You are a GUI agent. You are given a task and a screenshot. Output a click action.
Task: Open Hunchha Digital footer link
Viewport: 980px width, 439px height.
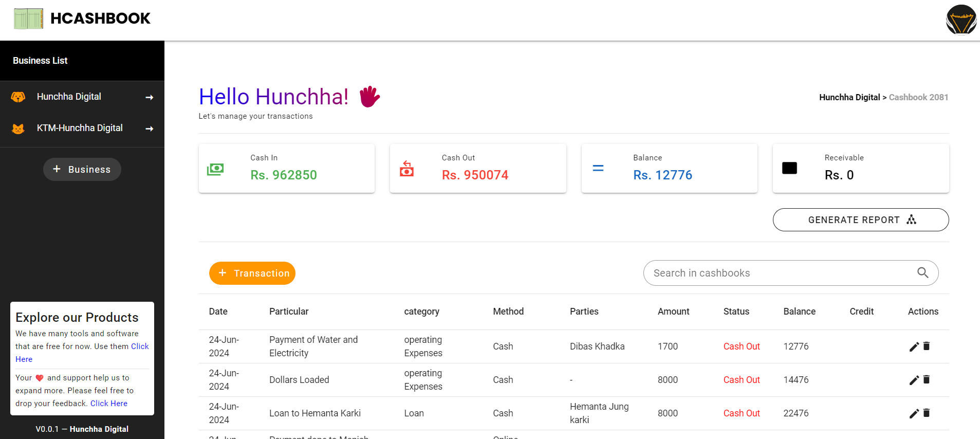point(99,429)
